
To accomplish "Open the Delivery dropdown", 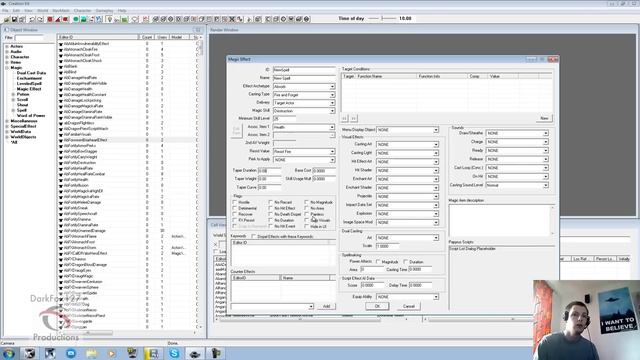I will (x=332, y=103).
